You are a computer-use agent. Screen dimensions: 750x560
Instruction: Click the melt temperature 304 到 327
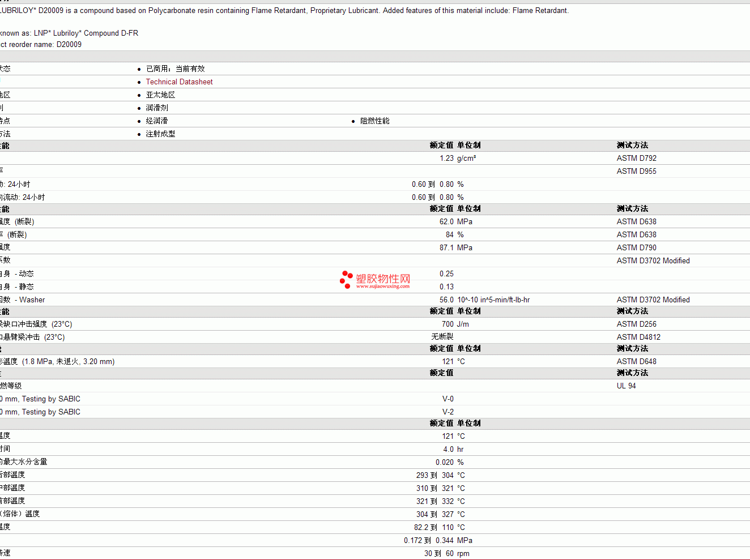435,514
